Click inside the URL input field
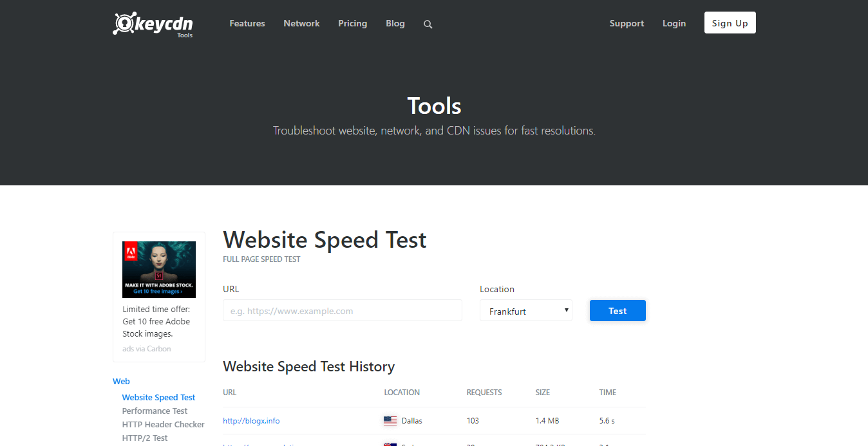The width and height of the screenshot is (868, 446). pyautogui.click(x=342, y=310)
